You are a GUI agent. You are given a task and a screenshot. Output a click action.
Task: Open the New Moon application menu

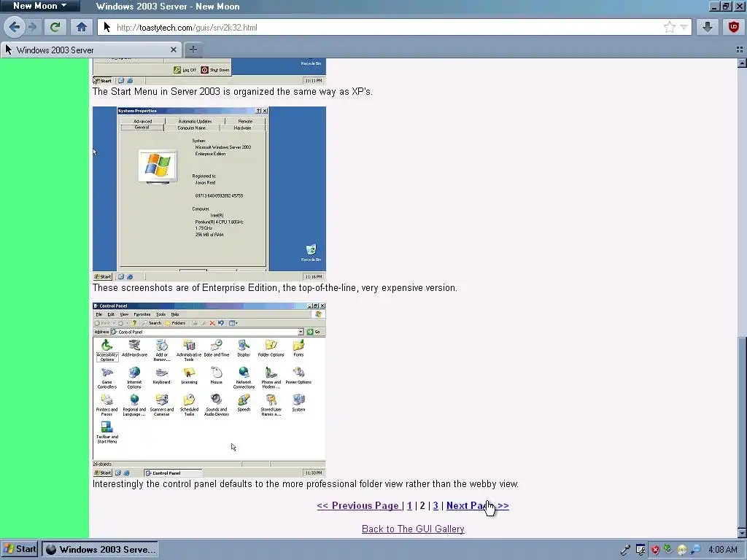coord(40,6)
